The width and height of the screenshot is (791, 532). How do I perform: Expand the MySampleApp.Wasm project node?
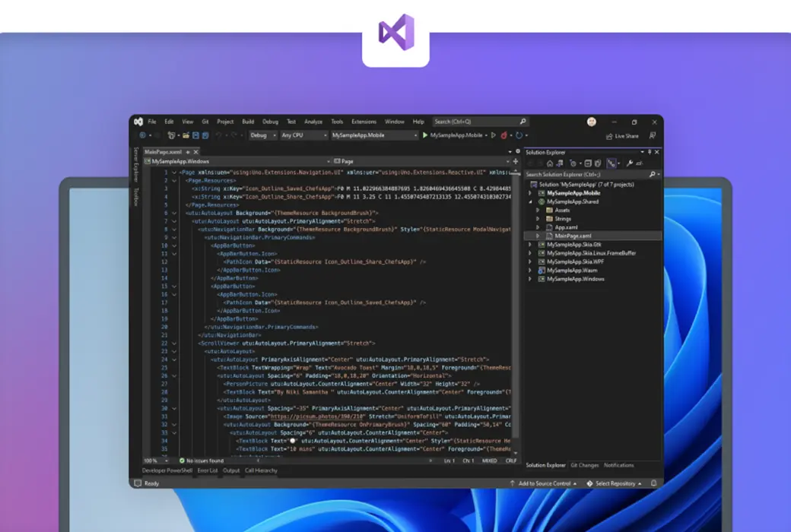[x=529, y=271]
